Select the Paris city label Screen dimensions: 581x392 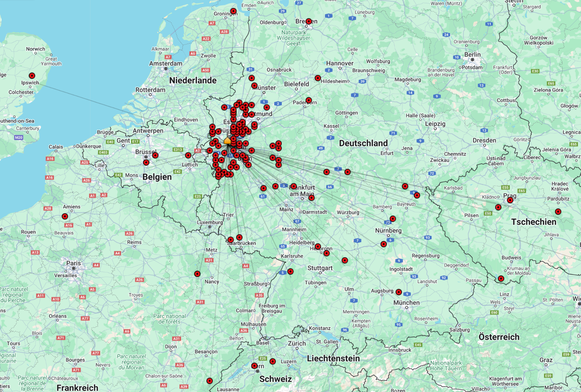(73, 263)
